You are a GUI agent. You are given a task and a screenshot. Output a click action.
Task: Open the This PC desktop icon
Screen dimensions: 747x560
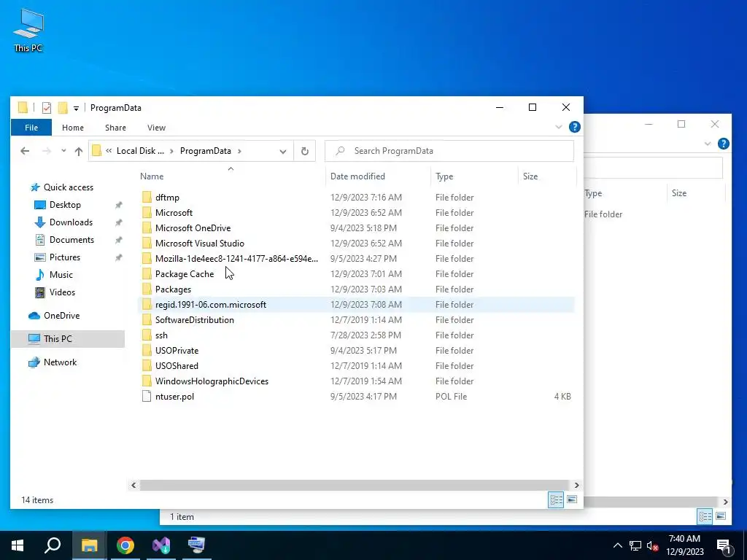28,30
